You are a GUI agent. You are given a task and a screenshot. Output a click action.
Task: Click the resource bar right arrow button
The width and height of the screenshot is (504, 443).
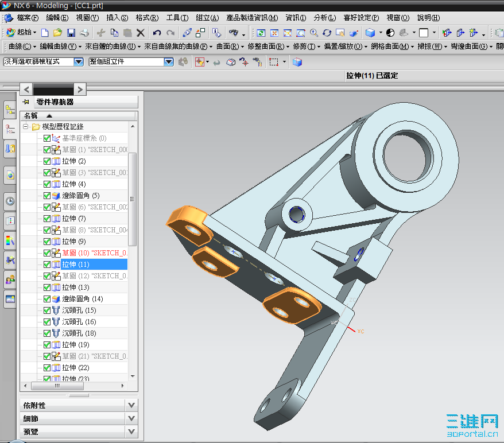(80, 89)
